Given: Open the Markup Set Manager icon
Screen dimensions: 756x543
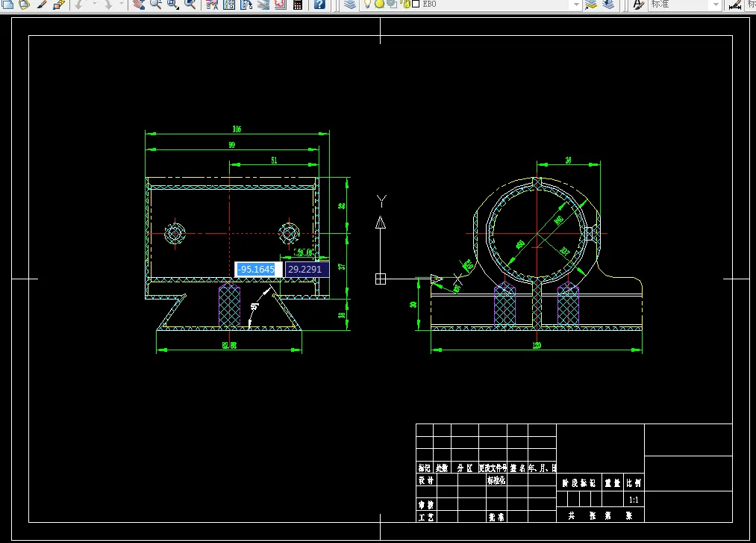Looking at the screenshot, I should coord(280,4).
